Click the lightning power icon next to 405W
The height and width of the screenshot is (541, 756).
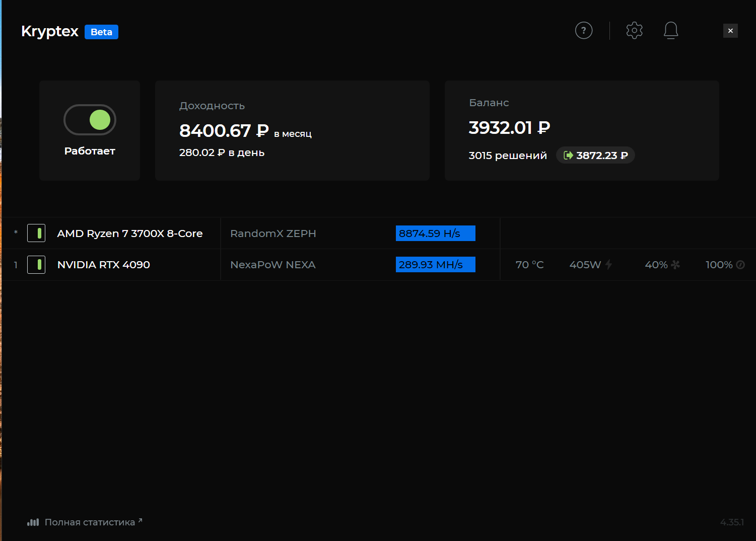pyautogui.click(x=608, y=265)
